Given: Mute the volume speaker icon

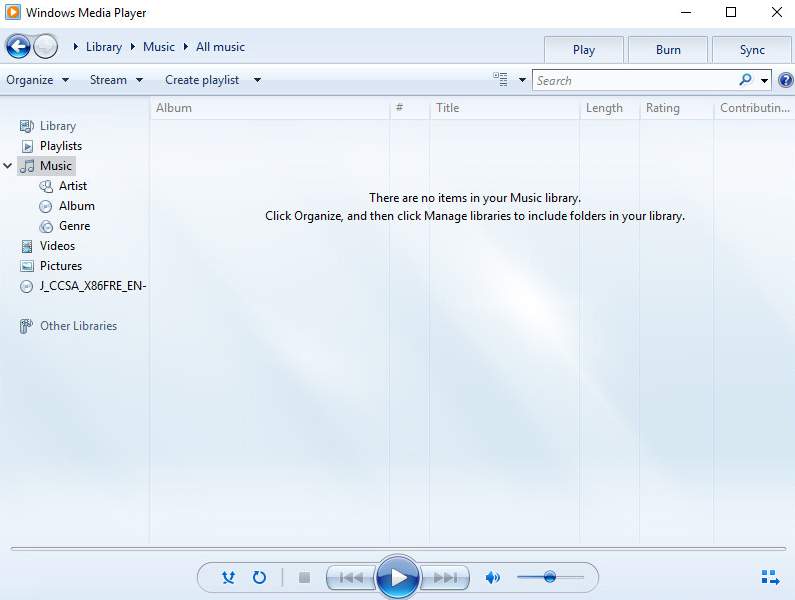Looking at the screenshot, I should pyautogui.click(x=492, y=577).
